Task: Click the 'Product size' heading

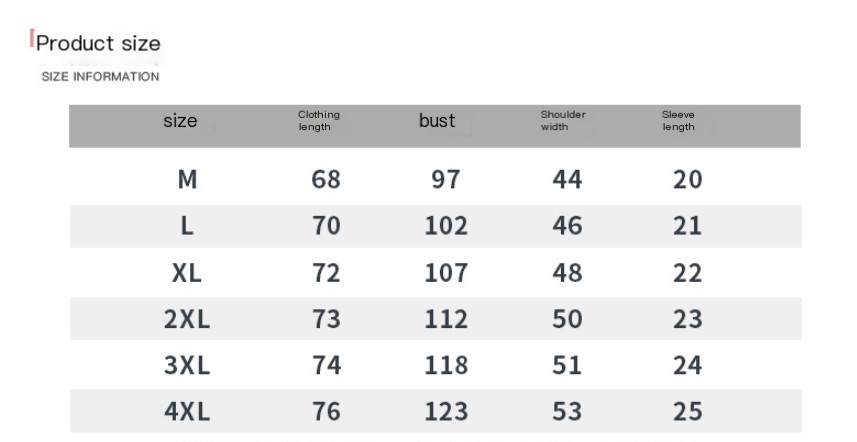Action: (x=98, y=43)
